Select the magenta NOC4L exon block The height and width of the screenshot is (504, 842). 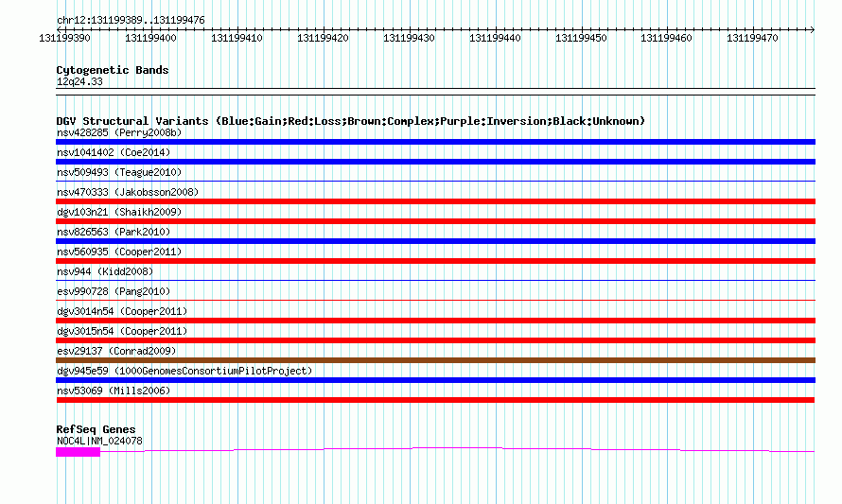(78, 452)
